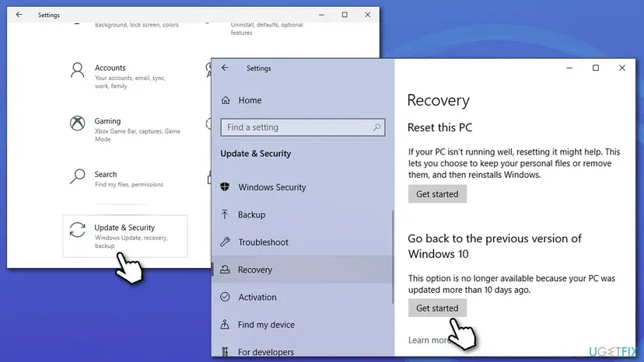Open For developers page

coord(266,352)
